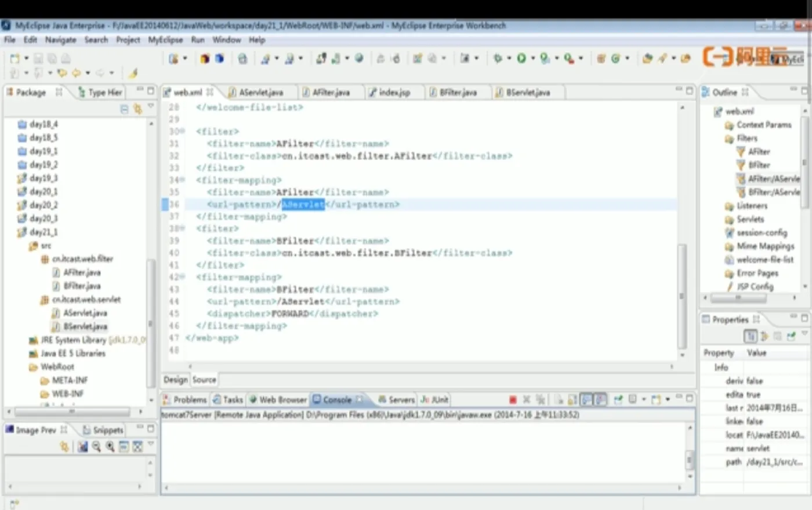The image size is (812, 510).
Task: Click the Pin Console icon
Action: pos(618,399)
